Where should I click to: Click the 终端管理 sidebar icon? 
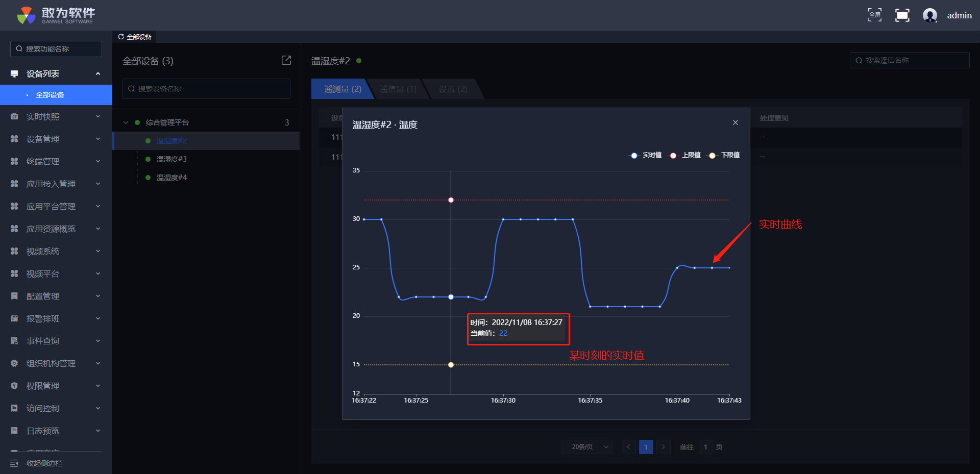pyautogui.click(x=14, y=162)
